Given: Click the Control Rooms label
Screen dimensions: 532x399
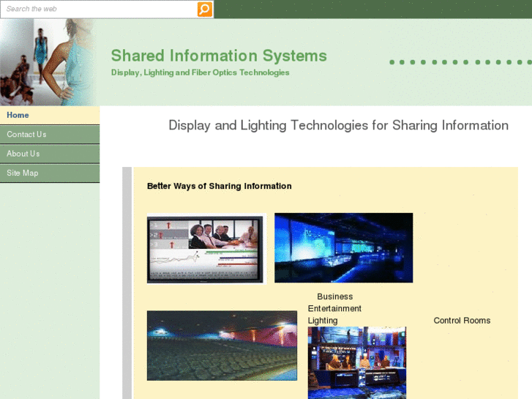Looking at the screenshot, I should coord(462,321).
